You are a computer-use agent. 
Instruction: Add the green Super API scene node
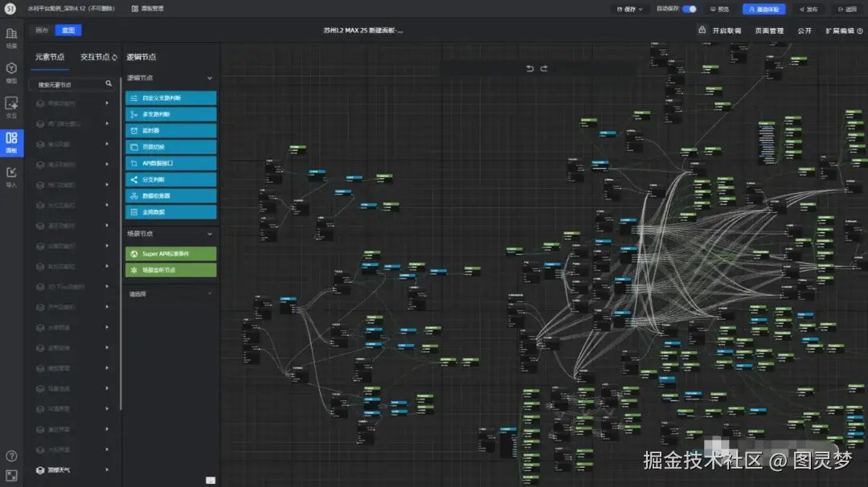pyautogui.click(x=170, y=253)
